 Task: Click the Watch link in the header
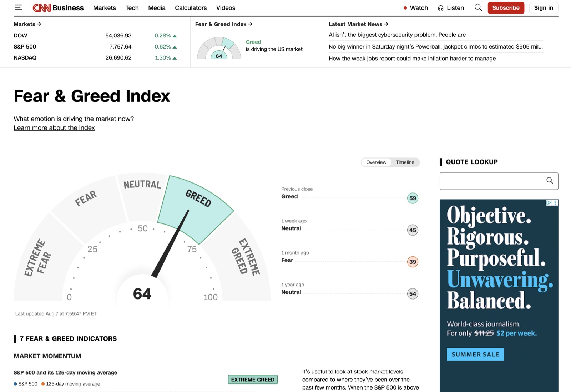coord(419,8)
